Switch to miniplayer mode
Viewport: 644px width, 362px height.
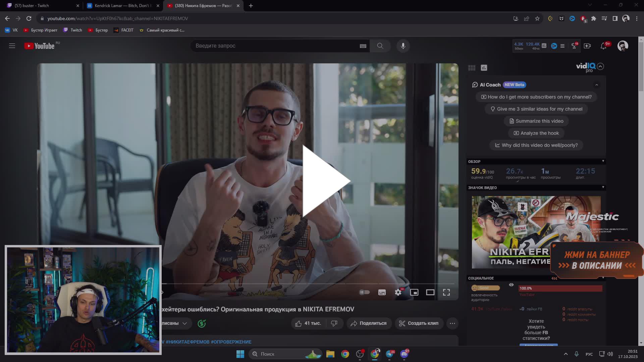pyautogui.click(x=415, y=292)
